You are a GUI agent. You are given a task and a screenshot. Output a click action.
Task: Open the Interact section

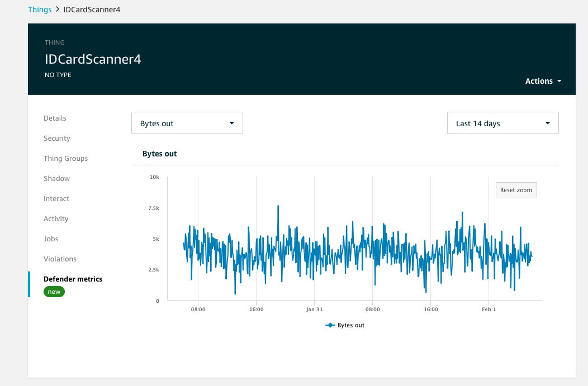(x=56, y=199)
